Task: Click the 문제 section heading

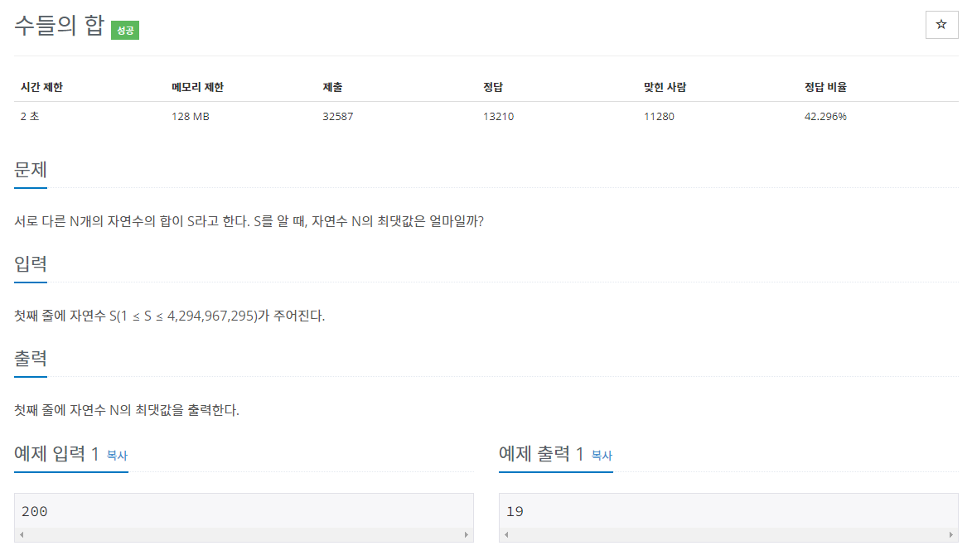Action: 31,170
